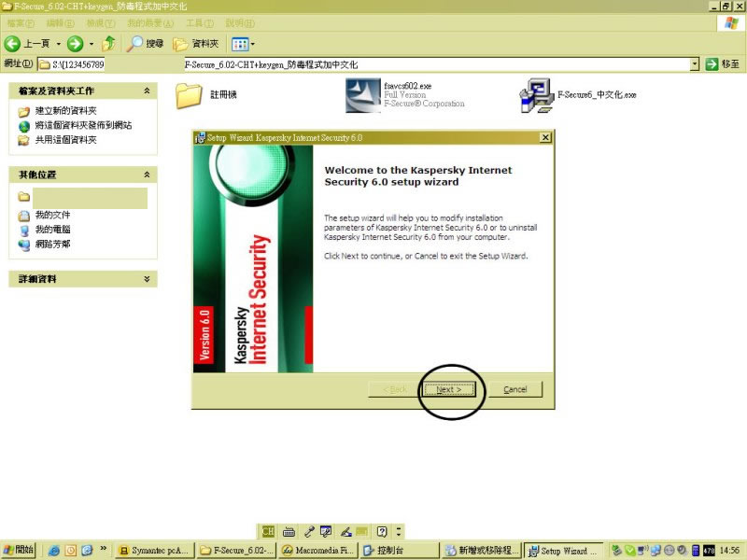This screenshot has height=560, width=747.
Task: Click the help question icon on language bar
Action: click(x=382, y=531)
